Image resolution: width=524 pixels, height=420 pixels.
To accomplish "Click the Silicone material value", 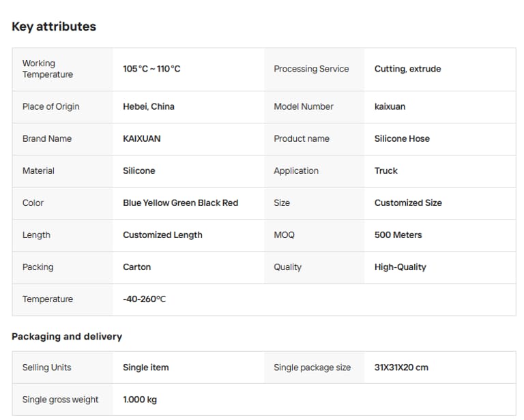I will (139, 170).
